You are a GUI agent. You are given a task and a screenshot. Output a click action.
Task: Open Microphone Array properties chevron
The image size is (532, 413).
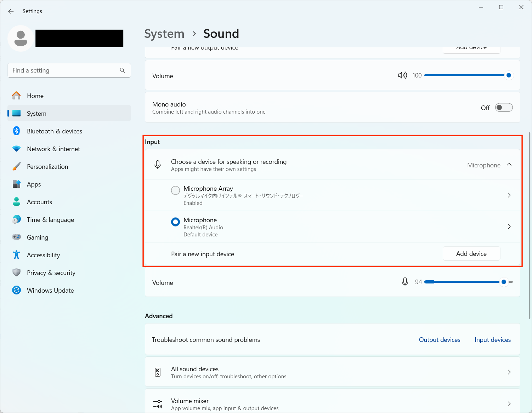tap(509, 195)
